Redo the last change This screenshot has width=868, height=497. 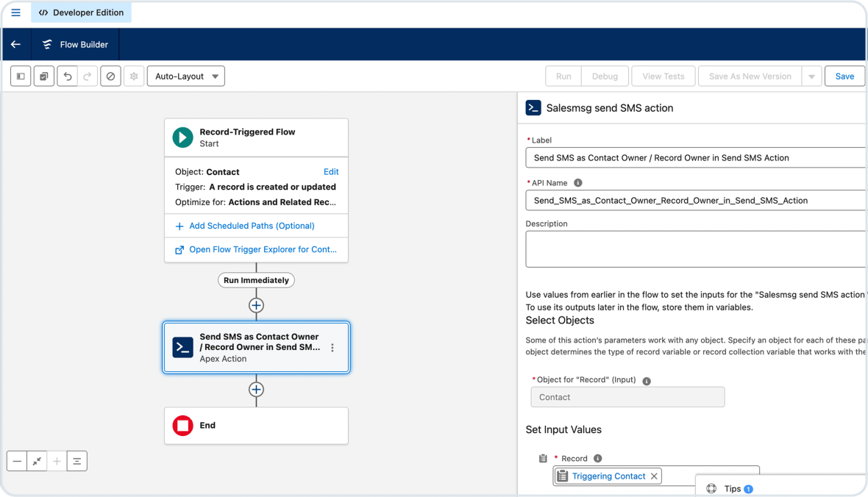[x=88, y=76]
